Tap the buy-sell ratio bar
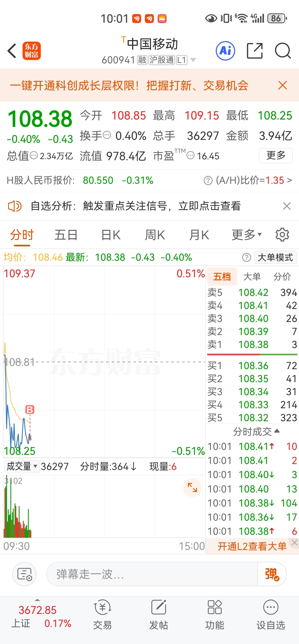 pyautogui.click(x=252, y=354)
